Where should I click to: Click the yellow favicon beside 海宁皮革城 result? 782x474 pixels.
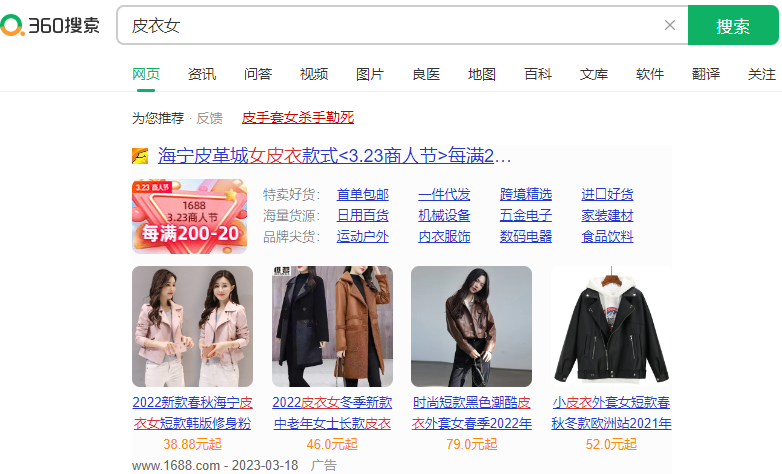(x=140, y=156)
